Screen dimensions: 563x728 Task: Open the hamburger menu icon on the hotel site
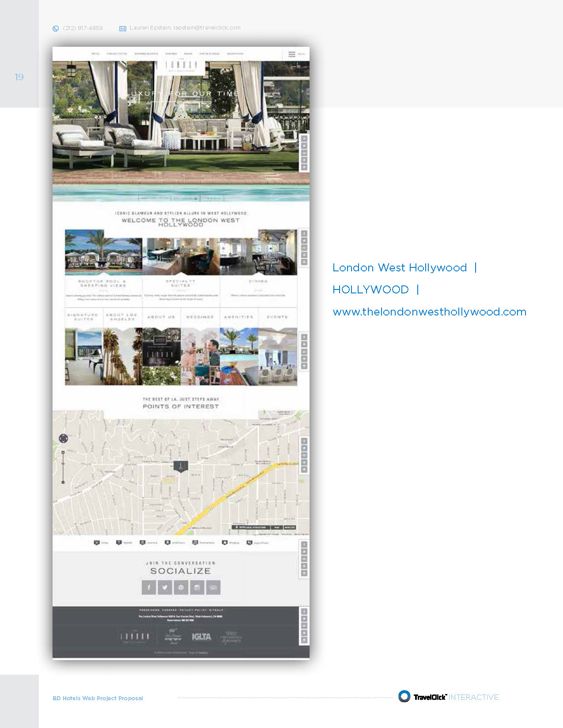pyautogui.click(x=292, y=54)
